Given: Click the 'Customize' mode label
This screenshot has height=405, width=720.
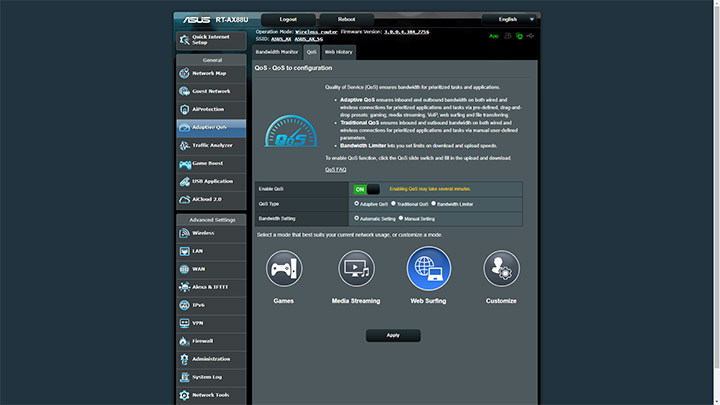Looking at the screenshot, I should point(501,301).
